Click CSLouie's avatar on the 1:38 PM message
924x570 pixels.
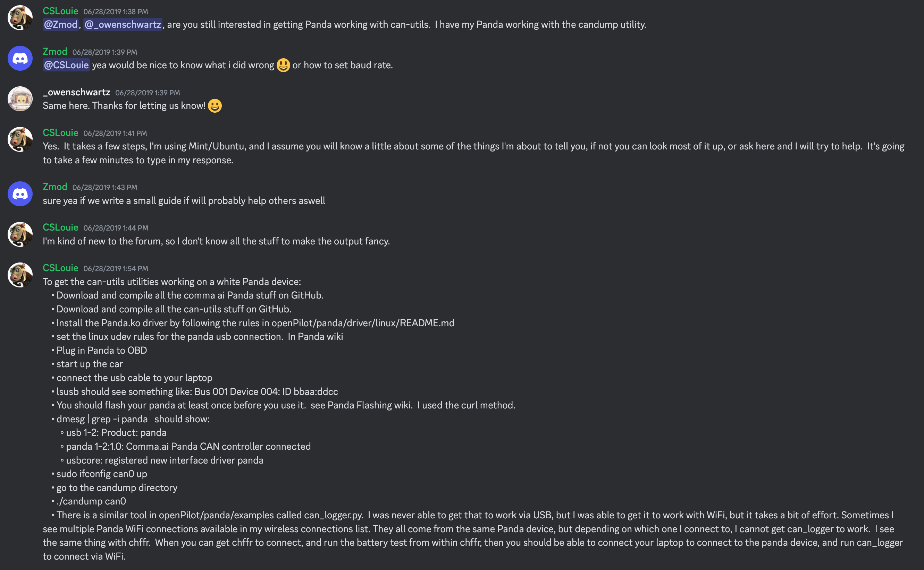tap(20, 18)
